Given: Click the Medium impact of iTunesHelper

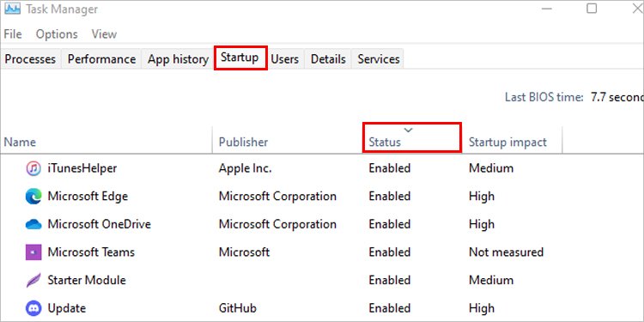Looking at the screenshot, I should (491, 168).
